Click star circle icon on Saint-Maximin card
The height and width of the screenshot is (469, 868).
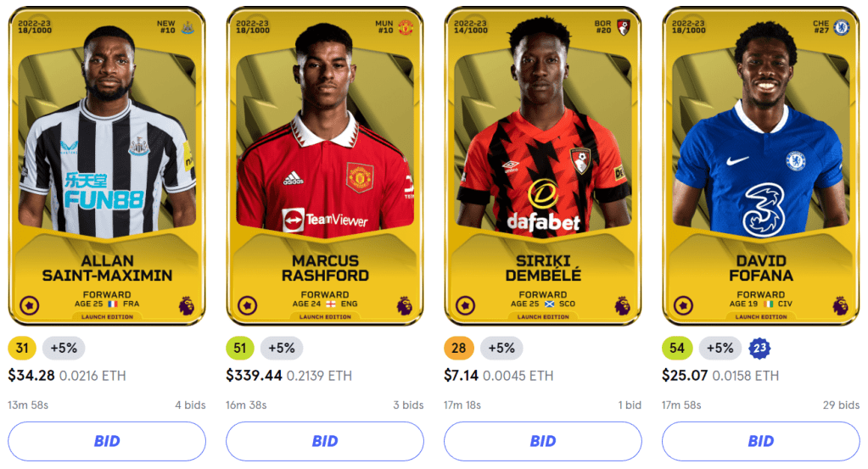point(30,305)
